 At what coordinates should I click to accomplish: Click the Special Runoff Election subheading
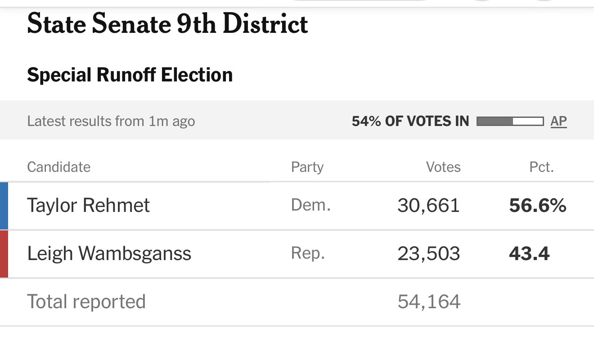pos(130,75)
